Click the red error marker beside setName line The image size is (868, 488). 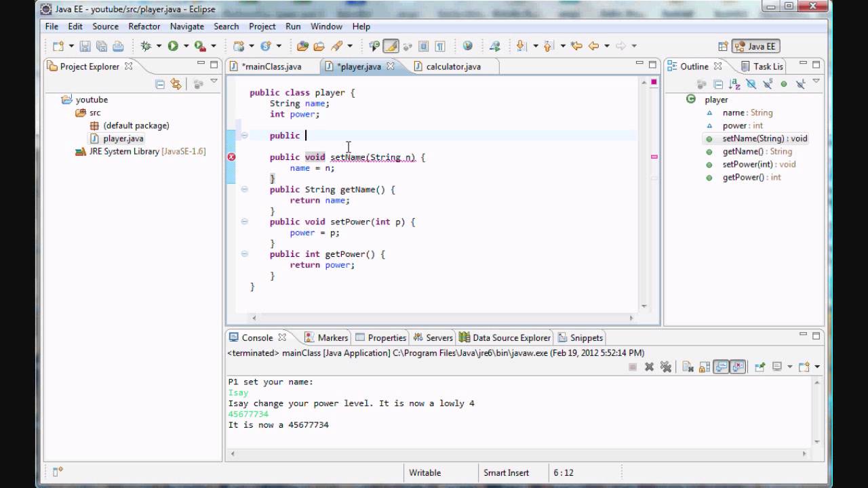[231, 157]
